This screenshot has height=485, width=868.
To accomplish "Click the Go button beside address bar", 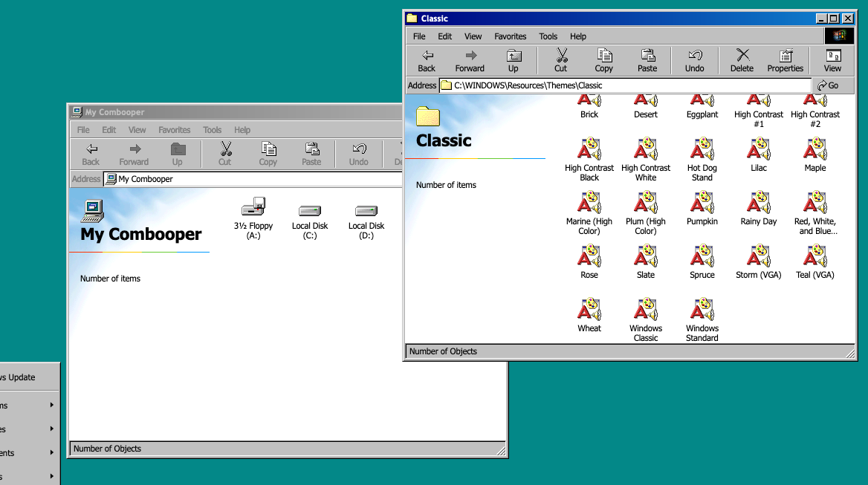I will coord(828,85).
